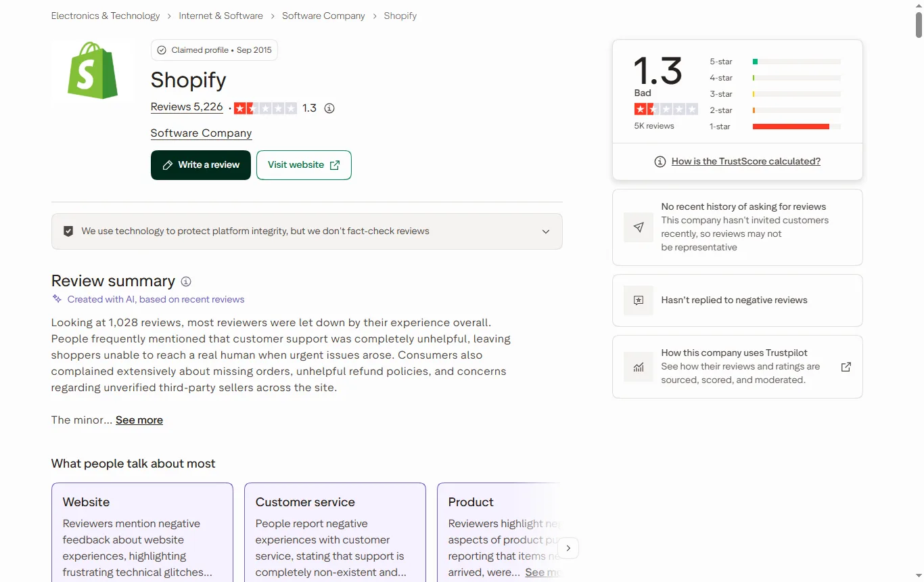
Task: Open How is the TrustScore calculated link
Action: pos(746,162)
